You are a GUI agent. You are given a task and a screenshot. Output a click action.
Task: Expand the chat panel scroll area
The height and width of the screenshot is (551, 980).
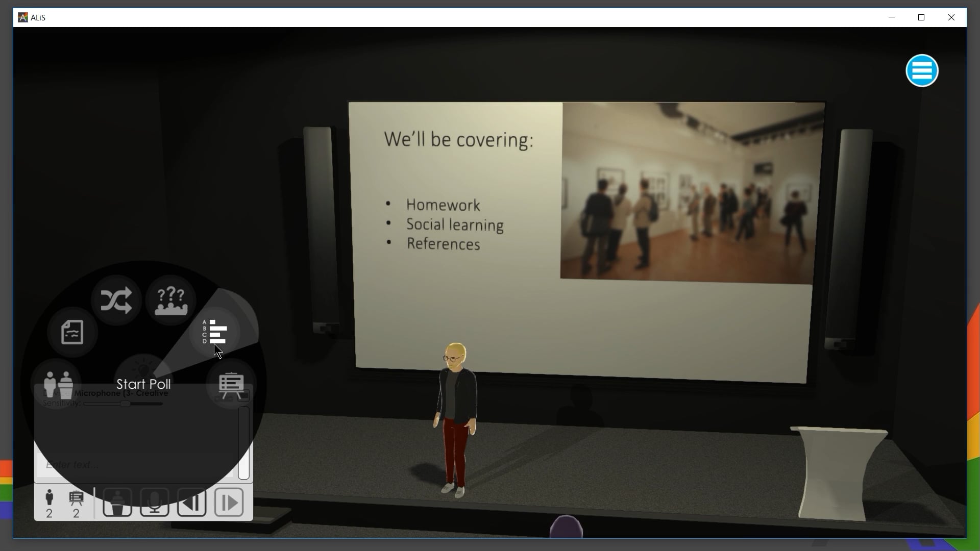click(244, 441)
